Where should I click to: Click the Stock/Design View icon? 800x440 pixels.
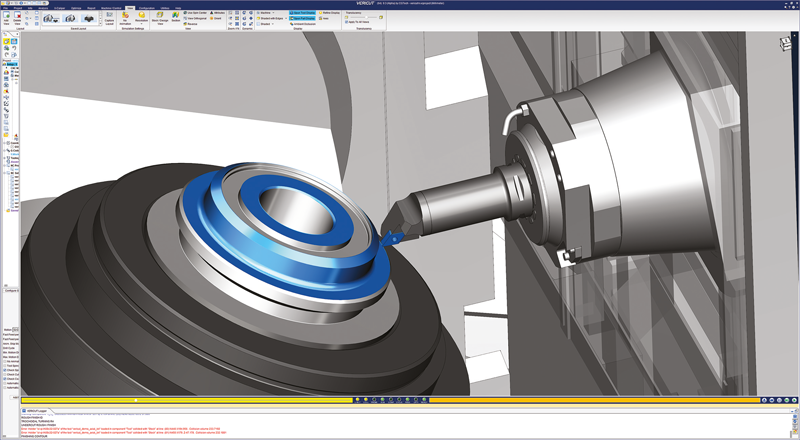(x=160, y=18)
